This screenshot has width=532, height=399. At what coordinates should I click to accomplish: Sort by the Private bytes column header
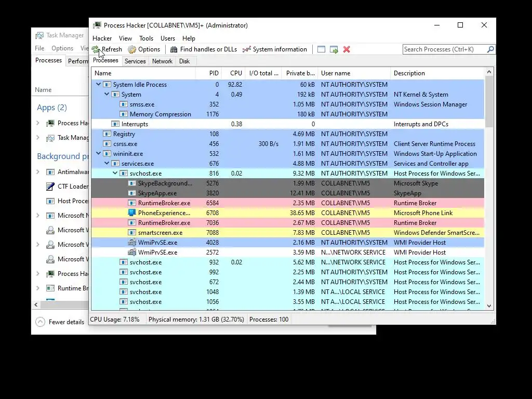pos(300,73)
